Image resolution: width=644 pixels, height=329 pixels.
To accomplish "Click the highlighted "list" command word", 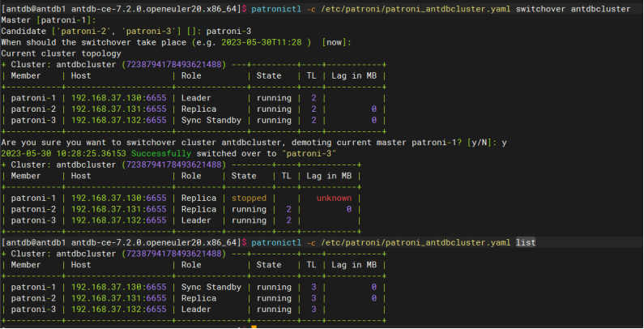I will 526,242.
